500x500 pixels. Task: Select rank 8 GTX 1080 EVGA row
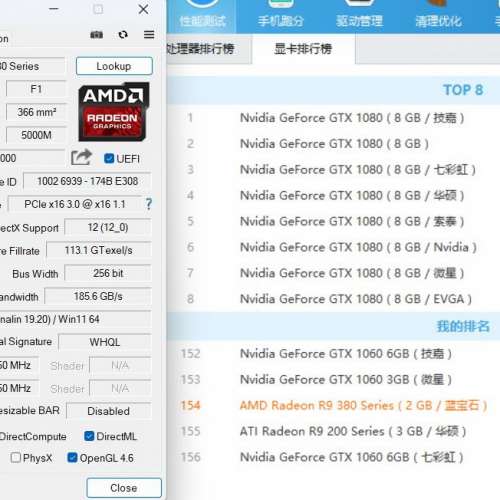pyautogui.click(x=333, y=299)
